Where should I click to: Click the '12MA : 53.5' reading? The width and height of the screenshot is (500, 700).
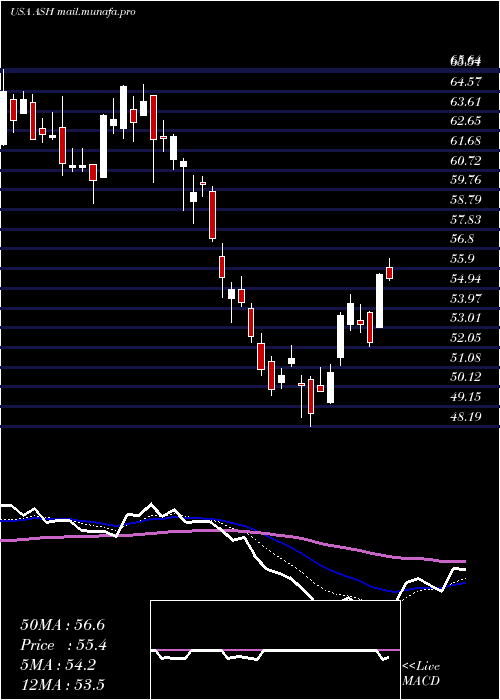tap(62, 684)
